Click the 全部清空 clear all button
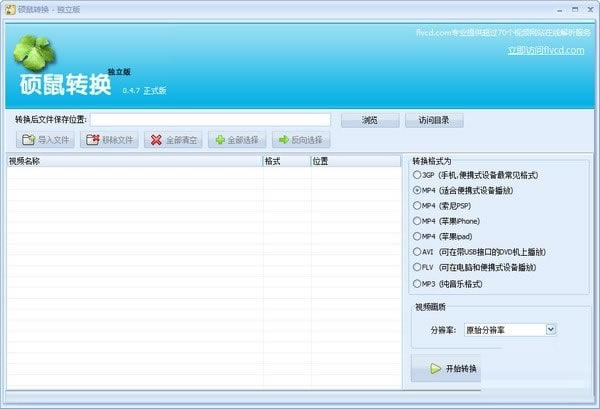Image resolution: width=600 pixels, height=409 pixels. point(173,140)
